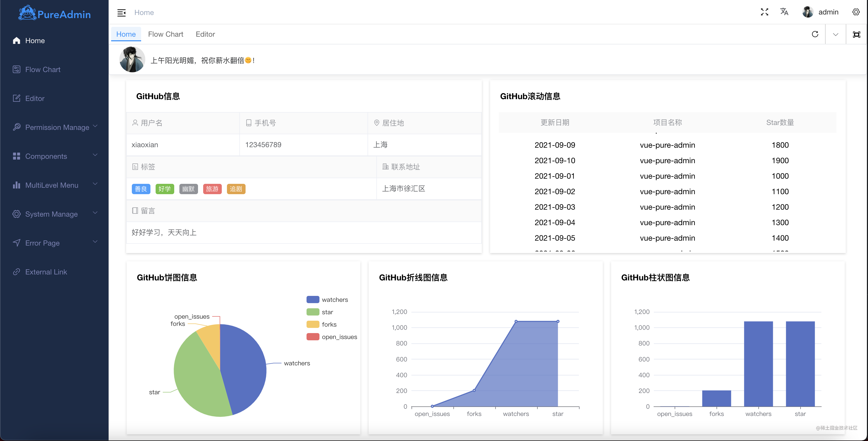The width and height of the screenshot is (868, 441).
Task: Click the admin avatar in header
Action: tap(808, 12)
